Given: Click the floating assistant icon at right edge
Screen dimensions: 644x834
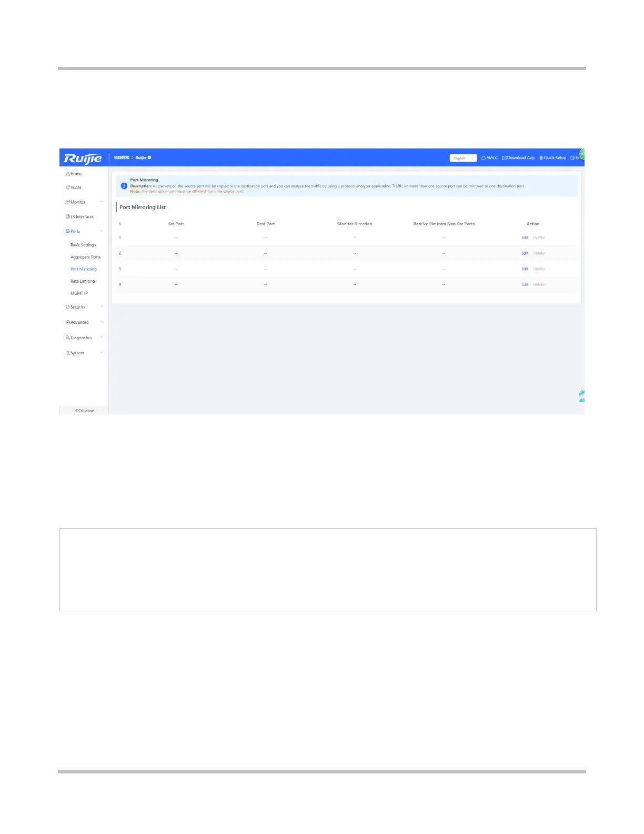Looking at the screenshot, I should coord(581,396).
